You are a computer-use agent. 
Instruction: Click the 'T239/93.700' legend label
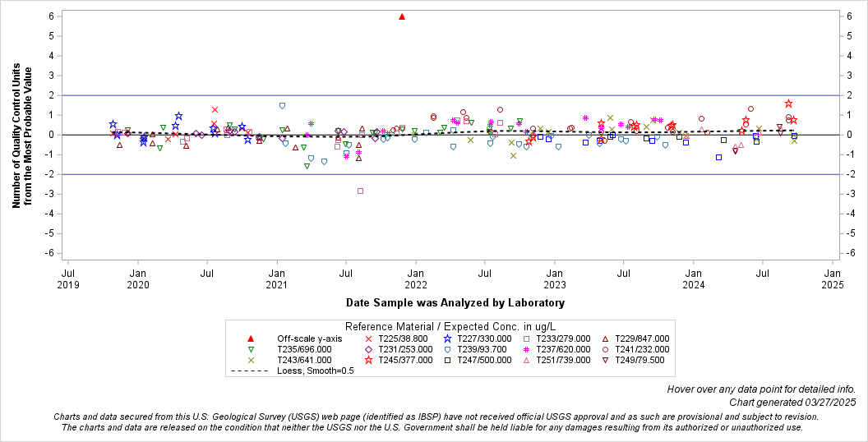pyautogui.click(x=482, y=350)
